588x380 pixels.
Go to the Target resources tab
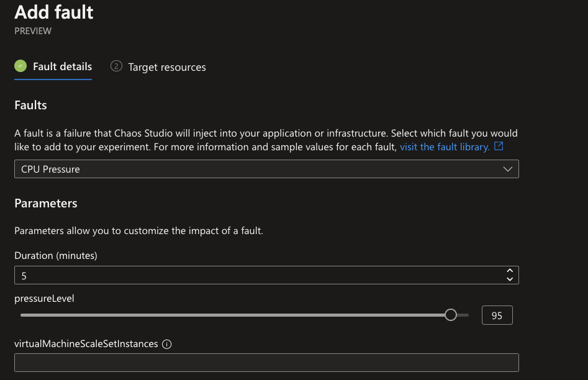point(167,67)
